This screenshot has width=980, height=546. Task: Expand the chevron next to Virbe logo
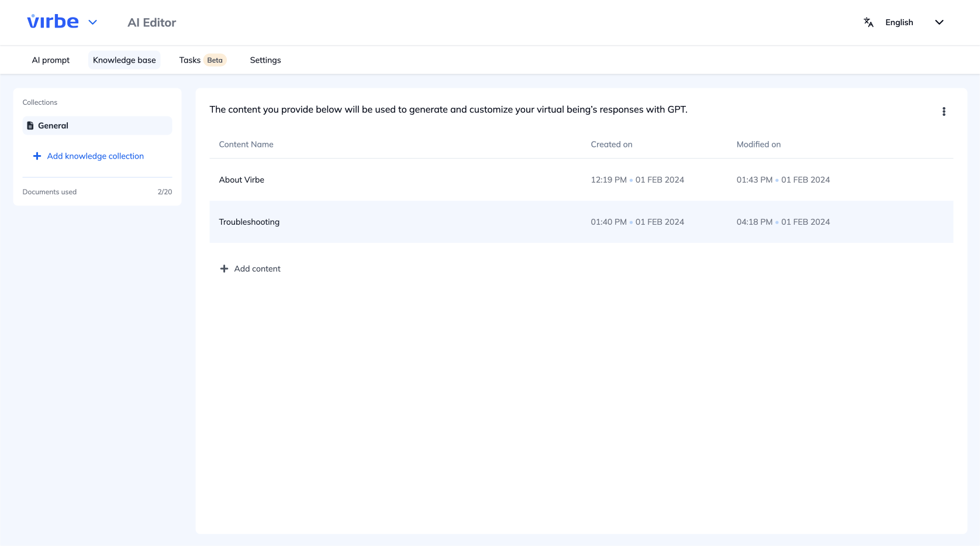coord(92,22)
